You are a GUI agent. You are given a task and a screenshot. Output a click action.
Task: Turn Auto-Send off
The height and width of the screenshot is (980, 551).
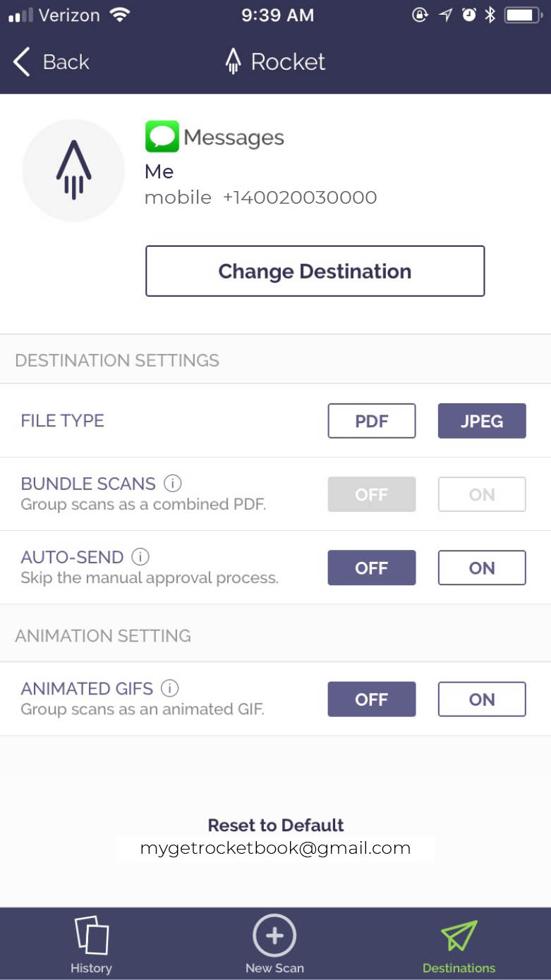[x=372, y=568]
